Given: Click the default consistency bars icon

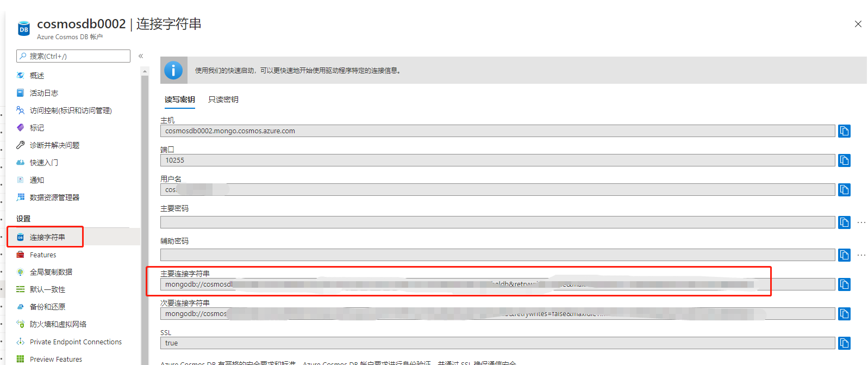Looking at the screenshot, I should tap(20, 289).
